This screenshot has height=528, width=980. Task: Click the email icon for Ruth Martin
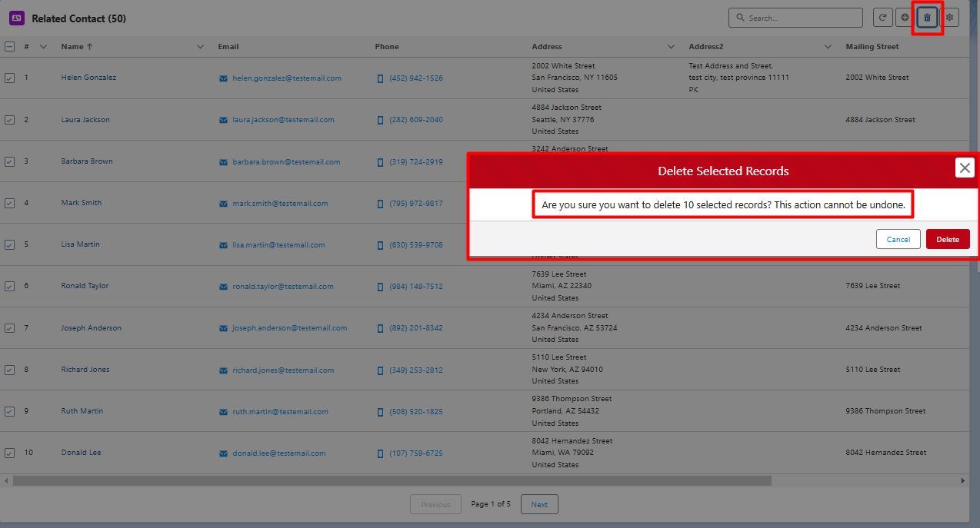click(x=223, y=412)
